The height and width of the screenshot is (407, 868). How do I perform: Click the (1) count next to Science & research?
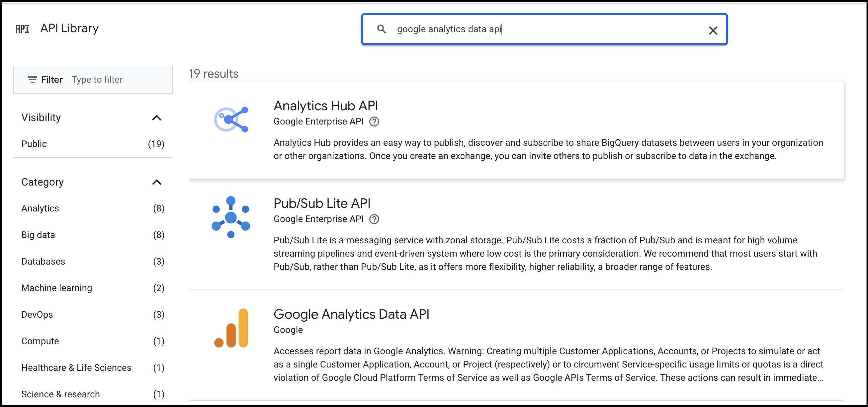159,394
